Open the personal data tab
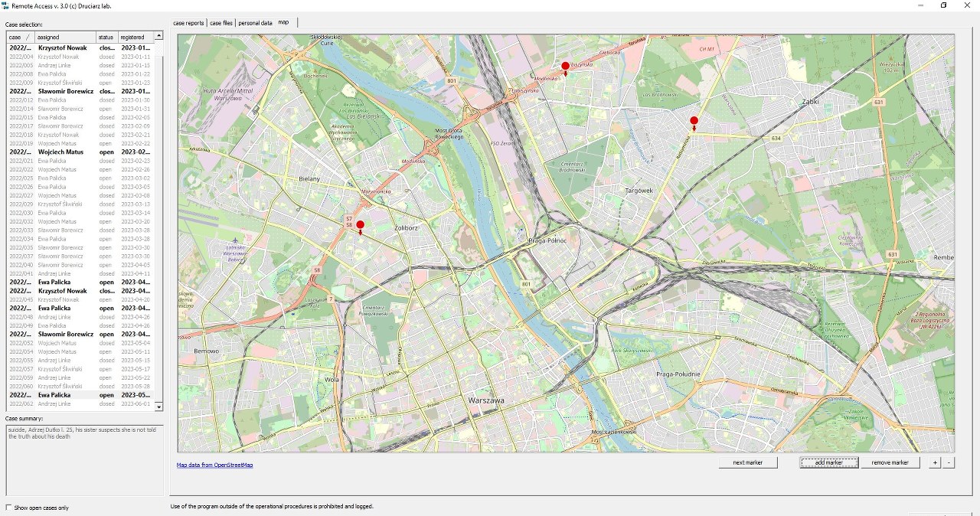Image resolution: width=980 pixels, height=516 pixels. tap(255, 23)
